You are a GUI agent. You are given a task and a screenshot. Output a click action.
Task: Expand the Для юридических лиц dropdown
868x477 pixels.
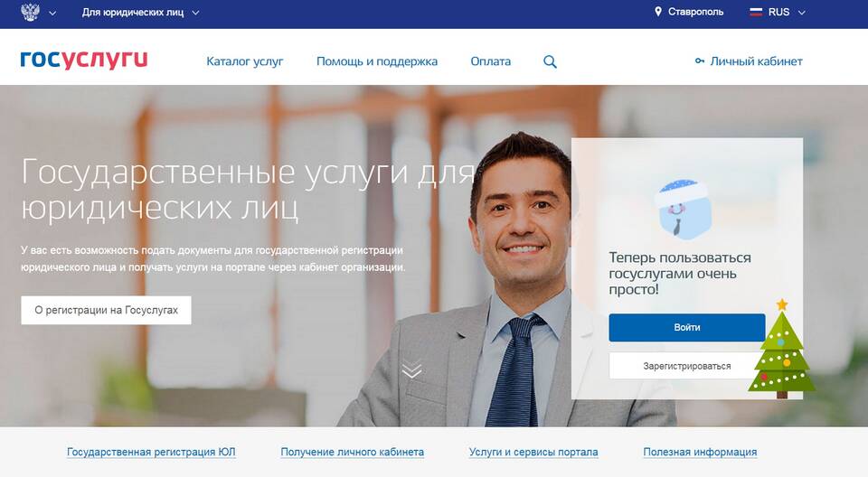pos(141,12)
